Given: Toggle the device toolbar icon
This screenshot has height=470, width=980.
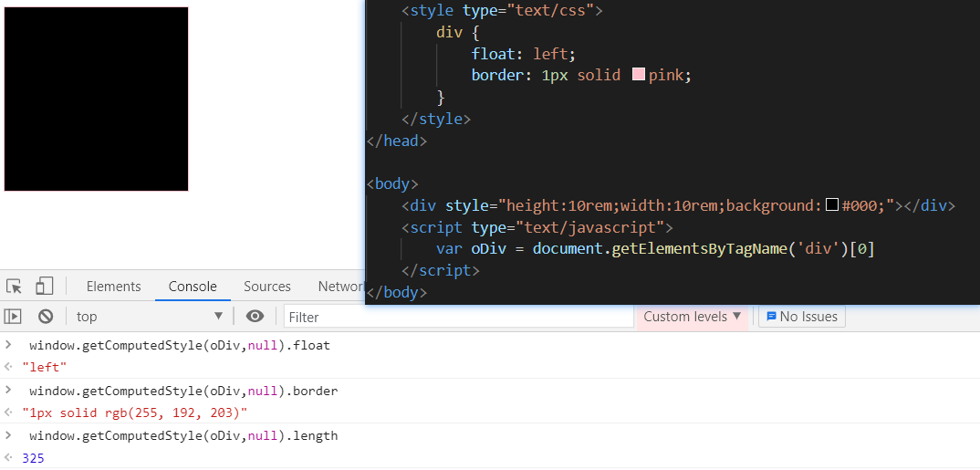Looking at the screenshot, I should [x=45, y=286].
